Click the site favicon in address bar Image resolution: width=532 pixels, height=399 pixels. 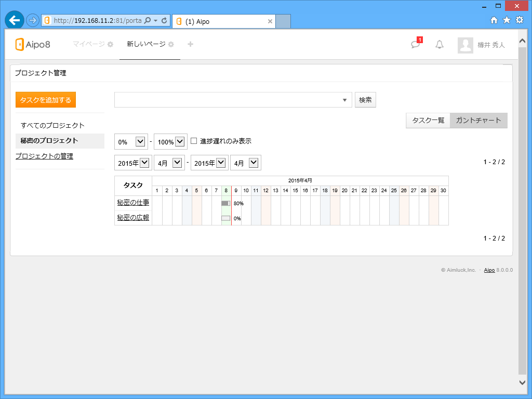(x=47, y=20)
